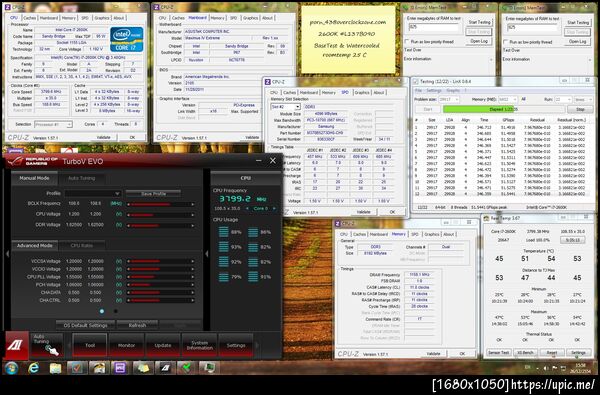
Task: Click the Intel Core i7 logo in CPU-Z
Action: [127, 39]
